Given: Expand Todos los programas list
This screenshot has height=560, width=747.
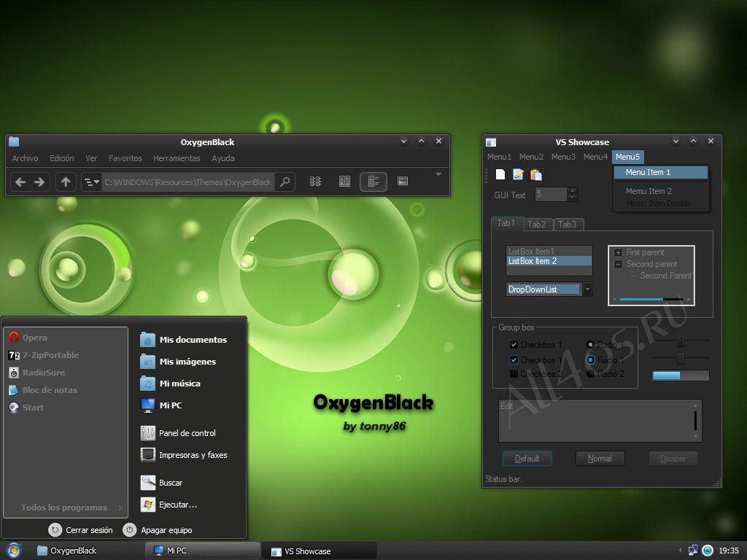Looking at the screenshot, I should coord(71,507).
